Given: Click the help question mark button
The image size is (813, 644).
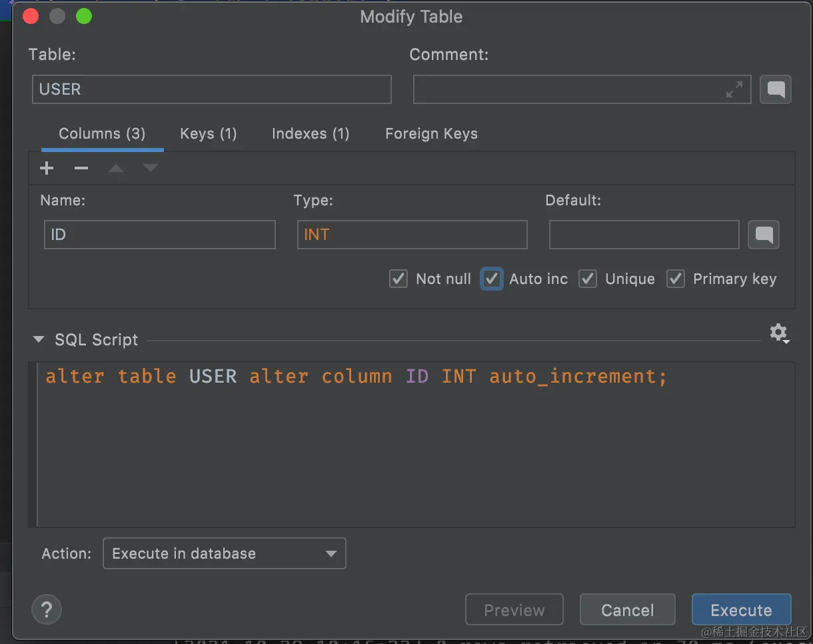Looking at the screenshot, I should point(47,609).
